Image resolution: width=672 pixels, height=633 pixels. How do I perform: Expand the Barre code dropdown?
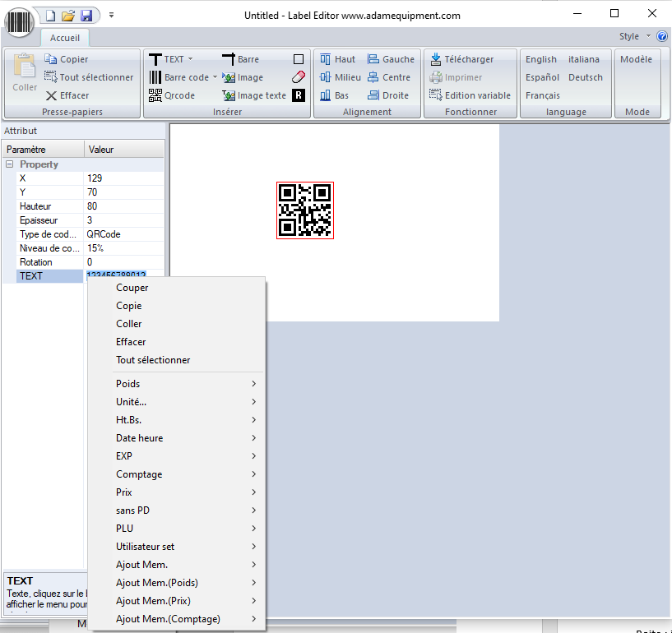pos(216,77)
